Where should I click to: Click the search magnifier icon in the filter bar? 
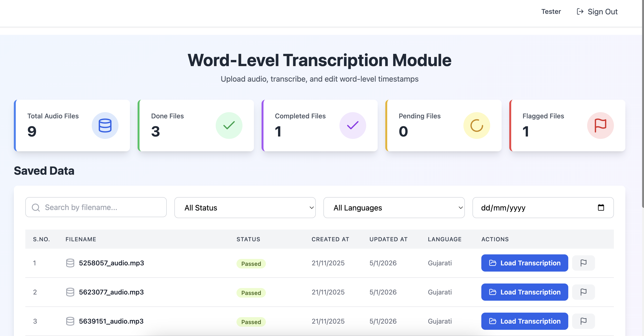point(36,207)
